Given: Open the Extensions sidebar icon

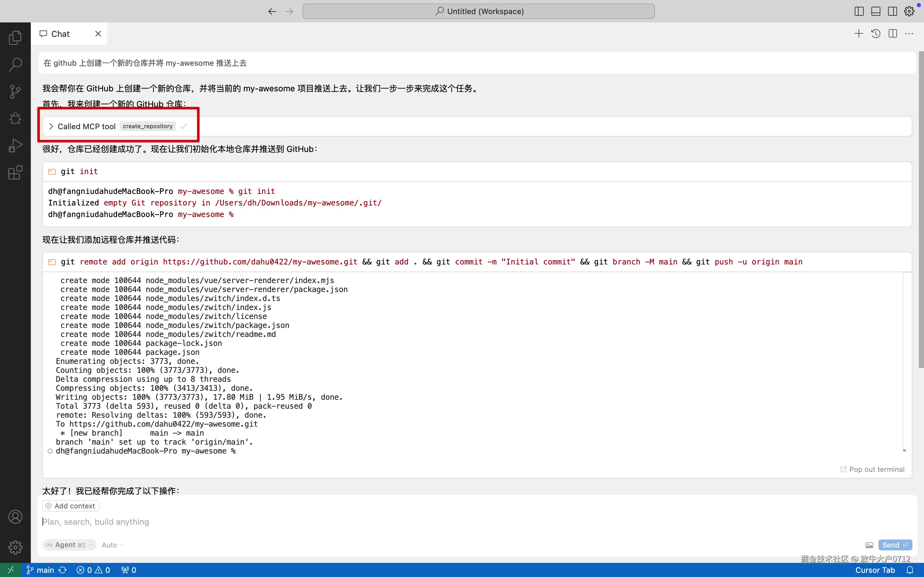Looking at the screenshot, I should [15, 173].
